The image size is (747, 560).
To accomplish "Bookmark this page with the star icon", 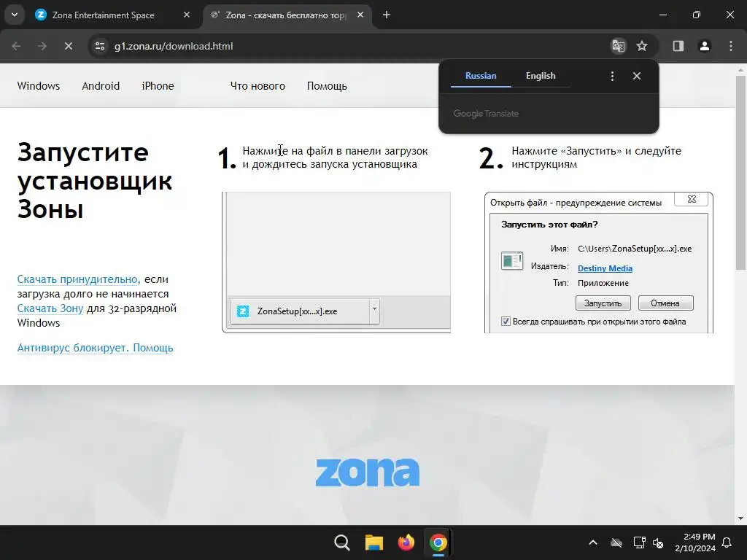I will pos(642,46).
